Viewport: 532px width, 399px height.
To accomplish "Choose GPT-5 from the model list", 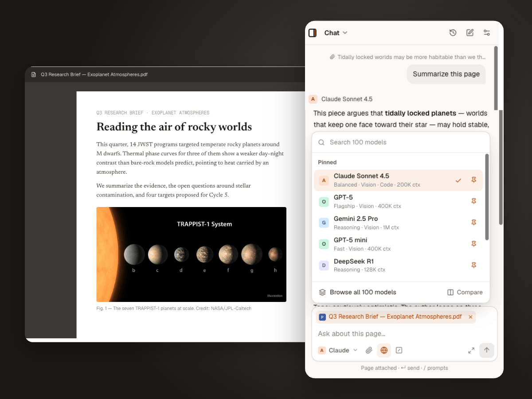I will 398,202.
